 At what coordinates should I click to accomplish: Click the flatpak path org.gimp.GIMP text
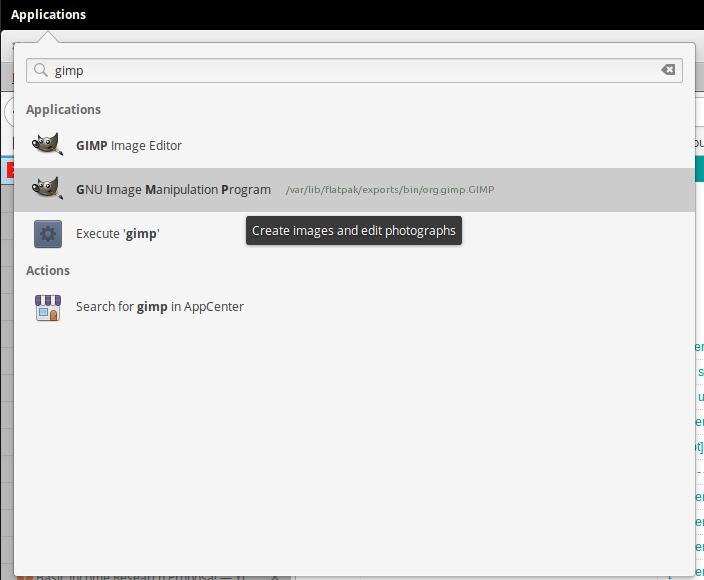(x=390, y=189)
